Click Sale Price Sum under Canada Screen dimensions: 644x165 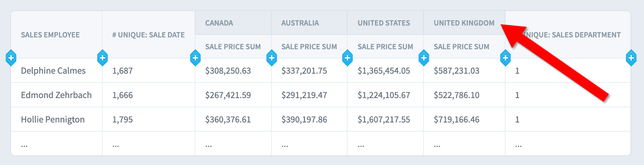point(233,47)
